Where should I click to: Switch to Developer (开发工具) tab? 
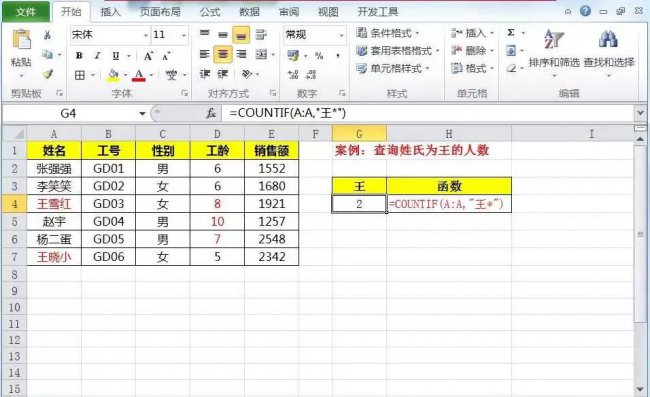378,12
